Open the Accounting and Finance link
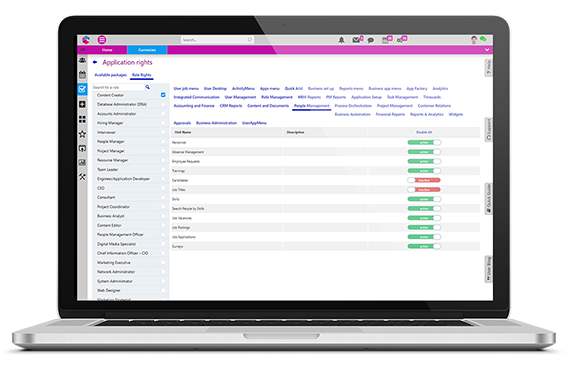 pyautogui.click(x=194, y=106)
